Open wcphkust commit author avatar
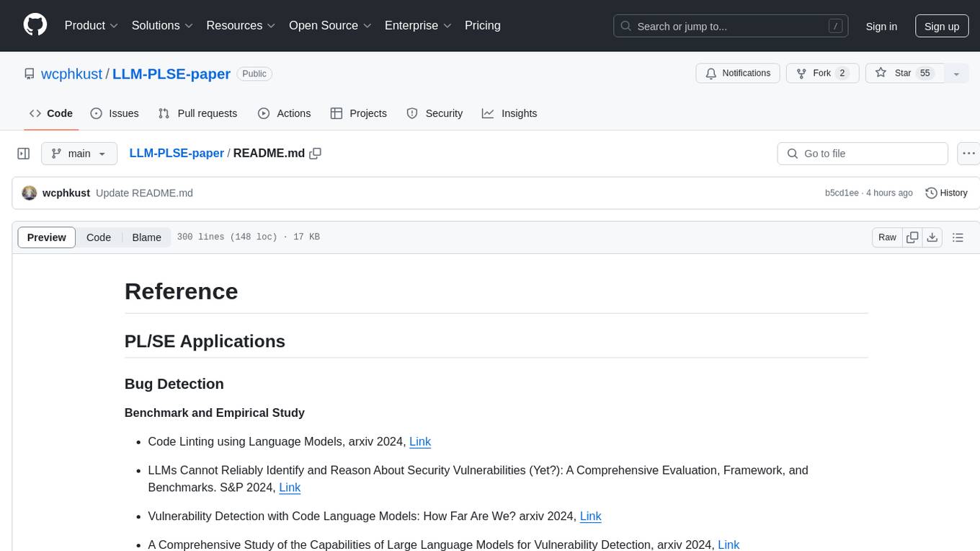Image resolution: width=980 pixels, height=551 pixels. 30,193
